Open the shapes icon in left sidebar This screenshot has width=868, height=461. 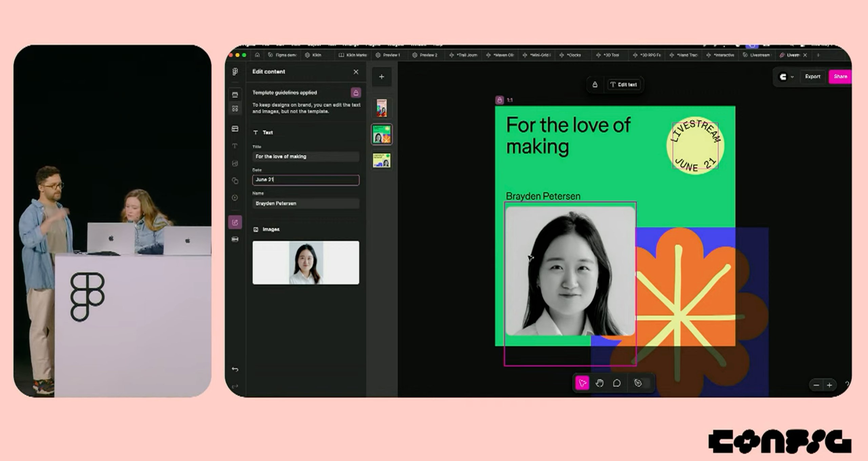(x=235, y=181)
